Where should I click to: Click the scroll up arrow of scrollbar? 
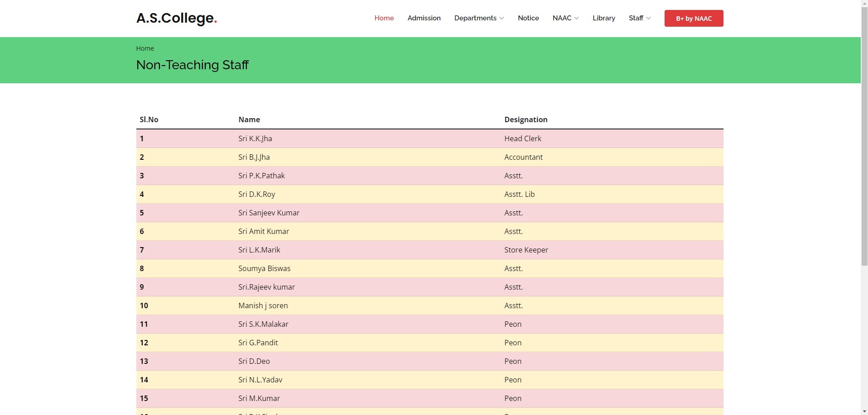[x=864, y=4]
